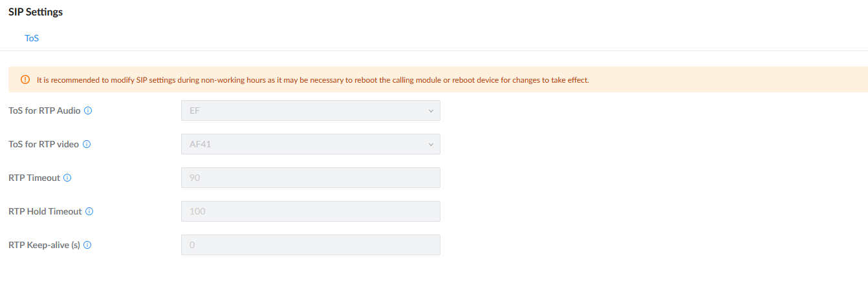Click the orange warning icon in banner
868x294 pixels.
[25, 80]
